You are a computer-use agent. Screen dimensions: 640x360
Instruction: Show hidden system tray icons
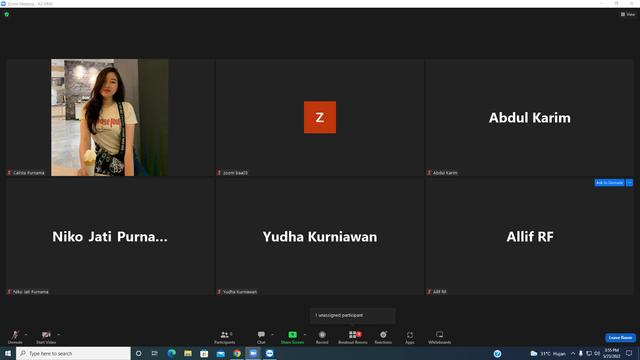coord(573,353)
